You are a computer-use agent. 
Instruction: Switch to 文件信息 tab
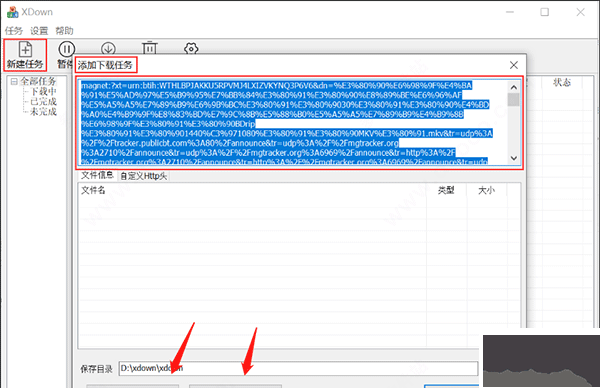point(97,175)
